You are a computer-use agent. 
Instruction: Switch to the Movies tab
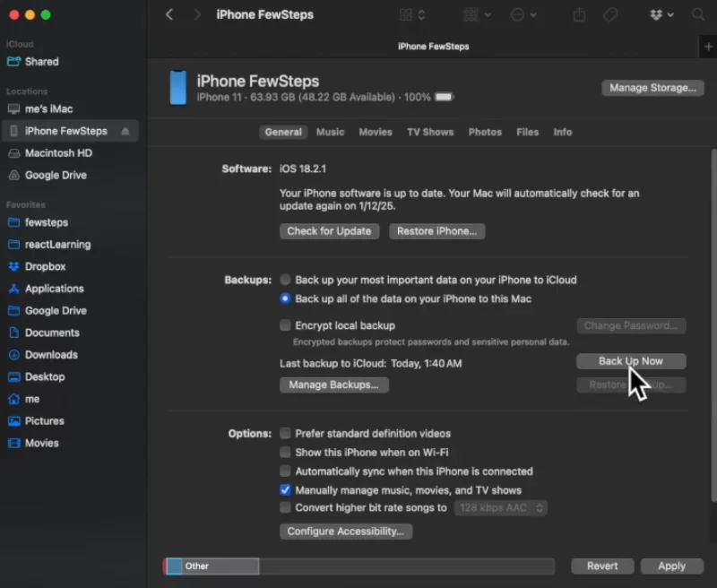tap(376, 132)
